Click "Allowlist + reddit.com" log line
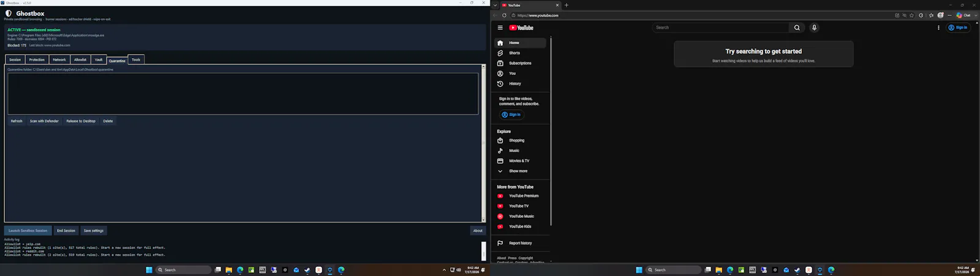The height and width of the screenshot is (276, 980). tap(24, 251)
